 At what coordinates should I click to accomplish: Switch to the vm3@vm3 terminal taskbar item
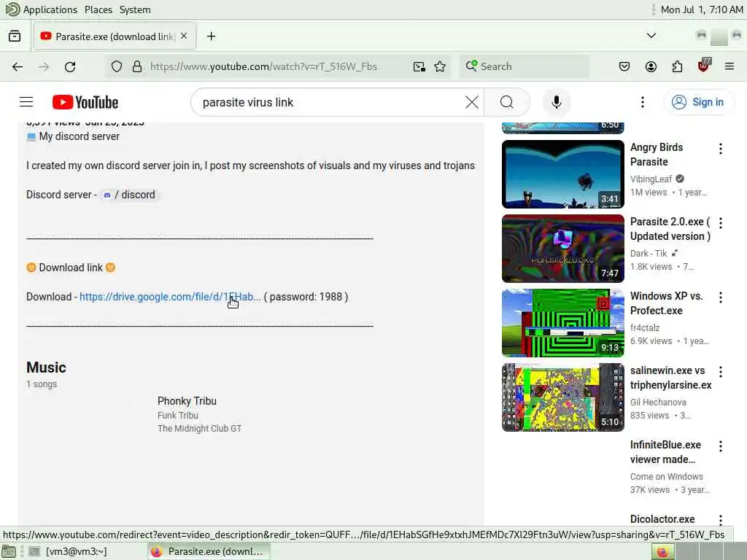(68, 551)
